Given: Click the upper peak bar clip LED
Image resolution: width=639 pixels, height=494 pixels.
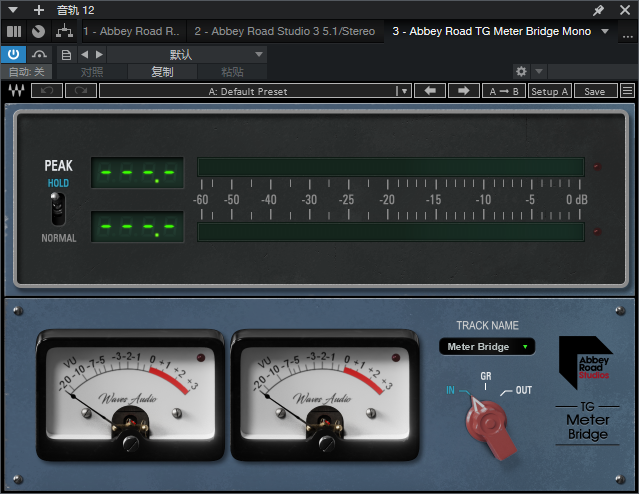Looking at the screenshot, I should click(x=597, y=167).
